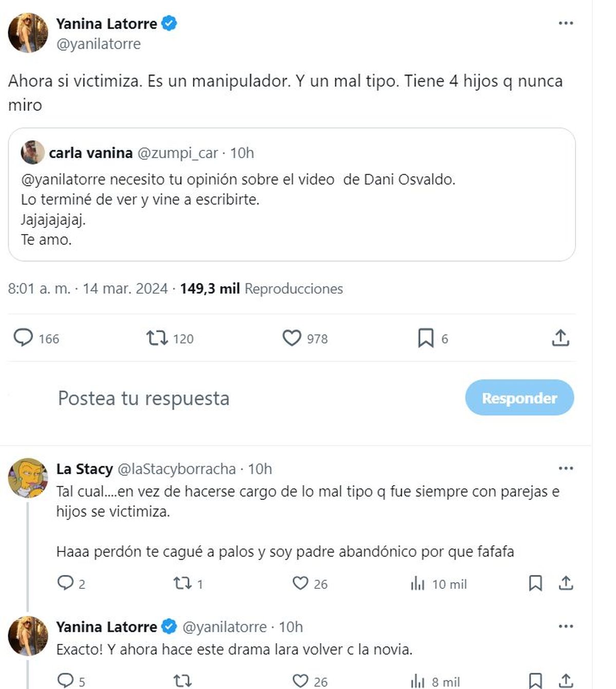Image resolution: width=616 pixels, height=689 pixels.
Task: Open La Stacy's profile avatar
Action: pyautogui.click(x=28, y=478)
